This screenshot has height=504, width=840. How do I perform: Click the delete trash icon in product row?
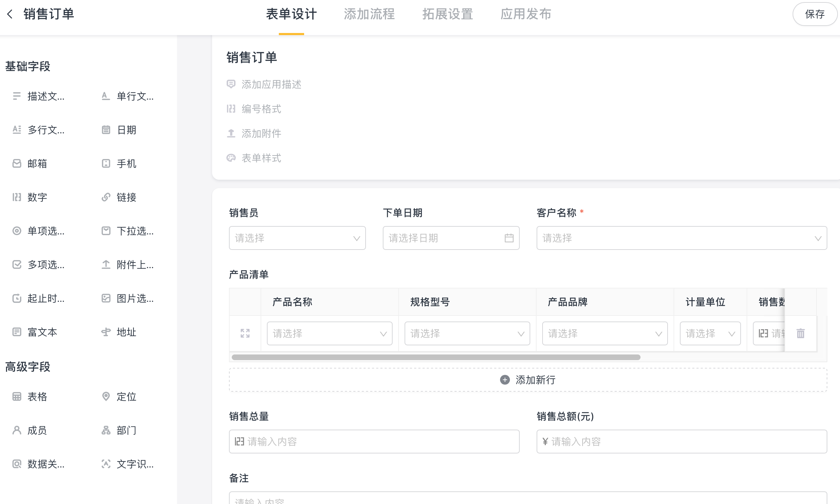point(800,333)
